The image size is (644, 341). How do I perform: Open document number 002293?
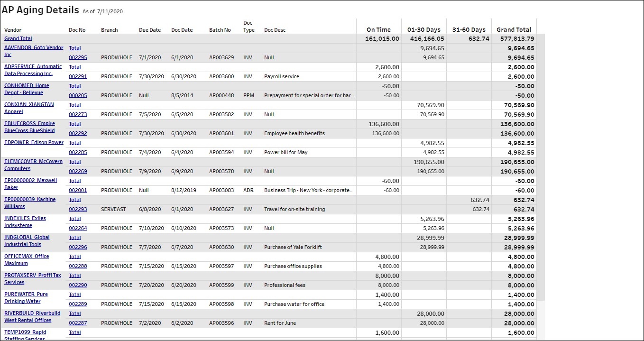pos(78,209)
